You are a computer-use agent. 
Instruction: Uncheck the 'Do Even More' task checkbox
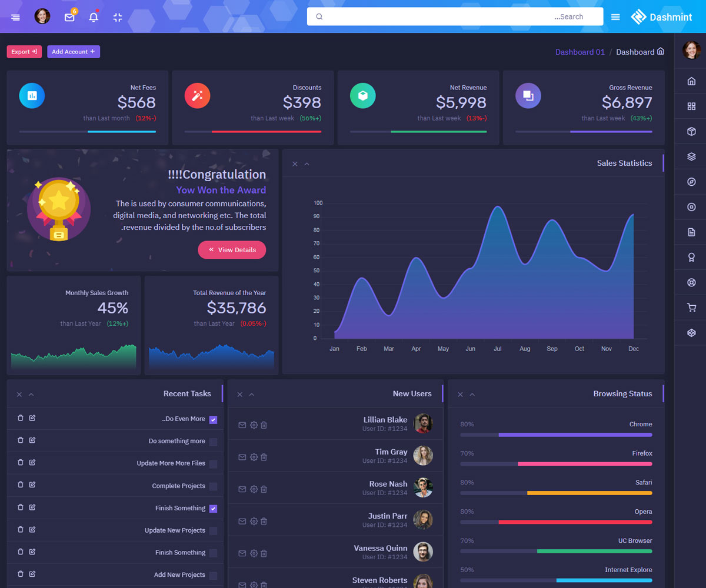[213, 420]
